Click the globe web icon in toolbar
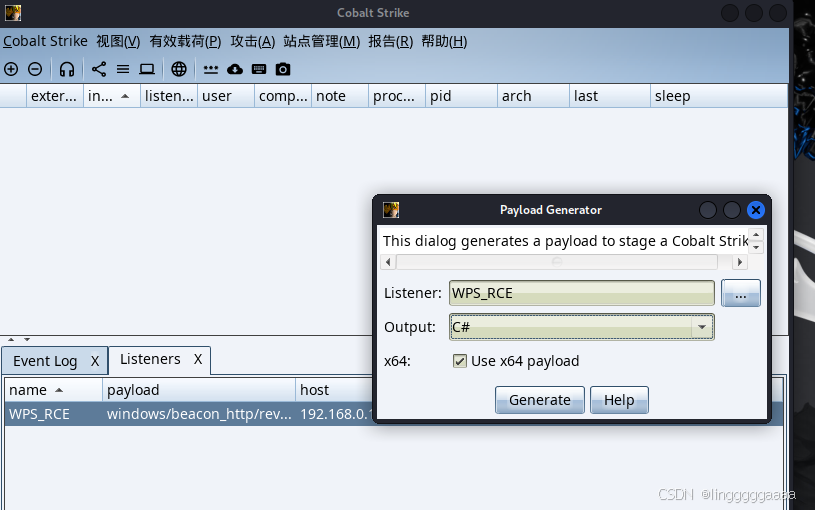 [179, 69]
